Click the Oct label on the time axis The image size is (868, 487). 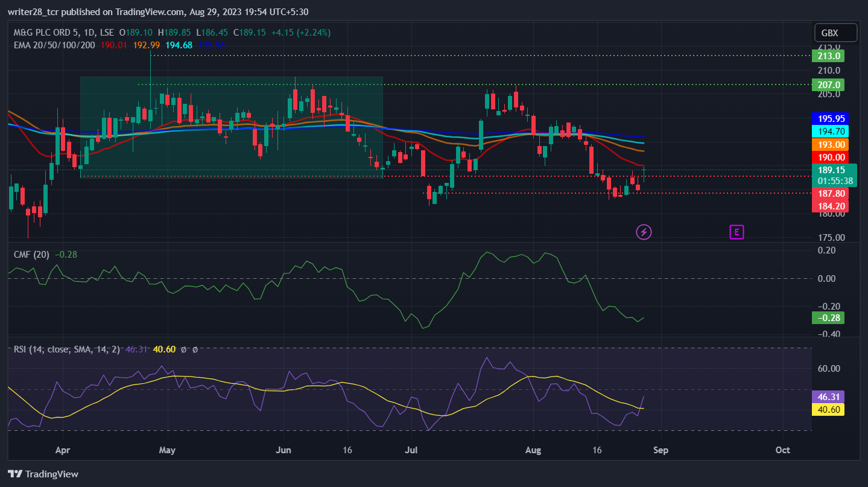pyautogui.click(x=782, y=450)
